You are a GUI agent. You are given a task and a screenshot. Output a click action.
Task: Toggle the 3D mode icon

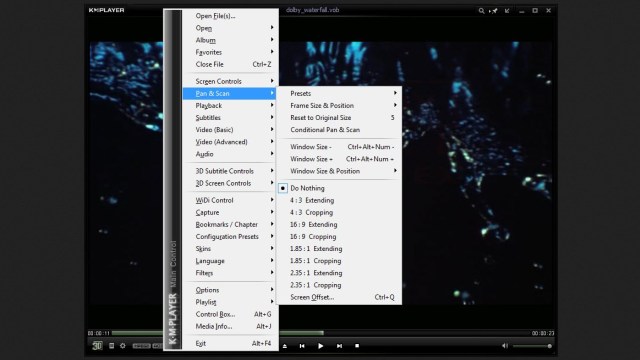click(97, 346)
